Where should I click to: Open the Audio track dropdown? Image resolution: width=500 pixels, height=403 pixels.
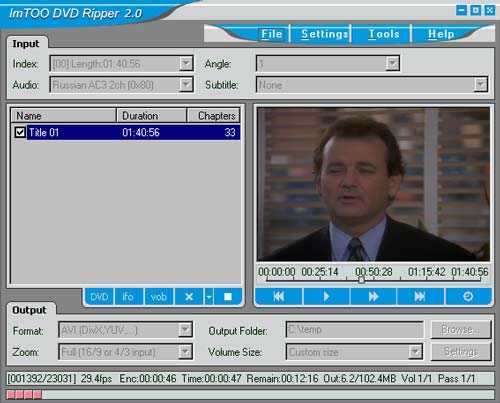click(x=186, y=85)
